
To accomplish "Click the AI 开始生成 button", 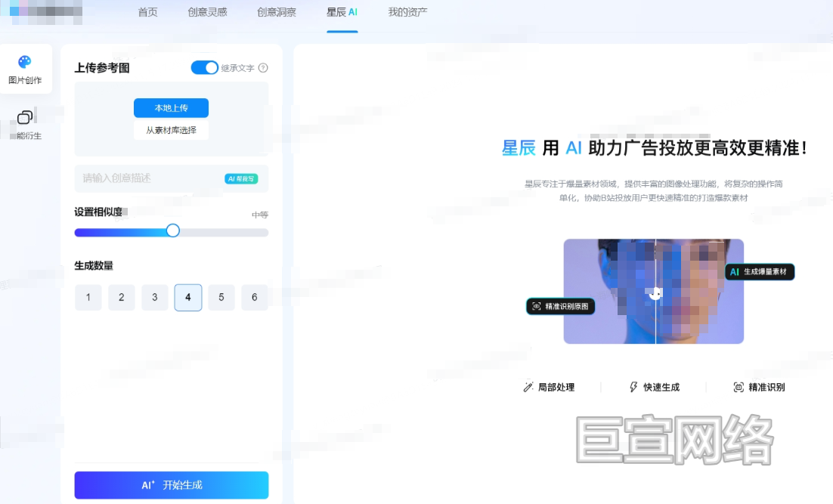I will [172, 485].
